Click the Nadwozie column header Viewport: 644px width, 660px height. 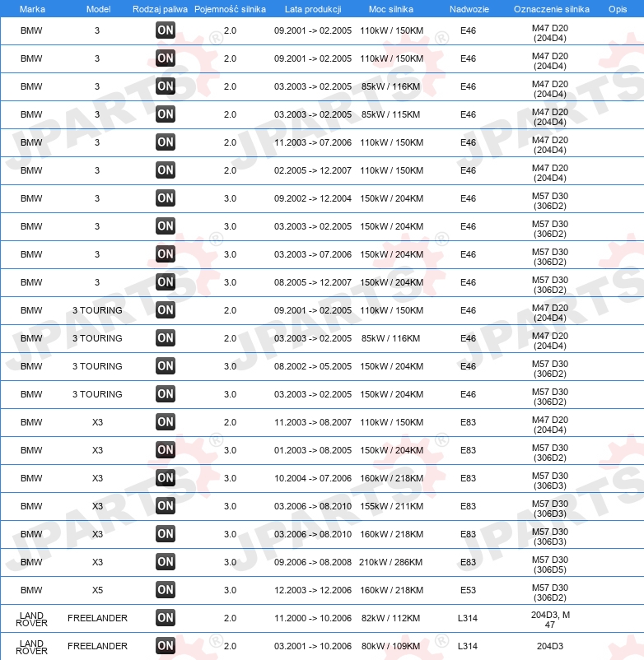(x=469, y=9)
